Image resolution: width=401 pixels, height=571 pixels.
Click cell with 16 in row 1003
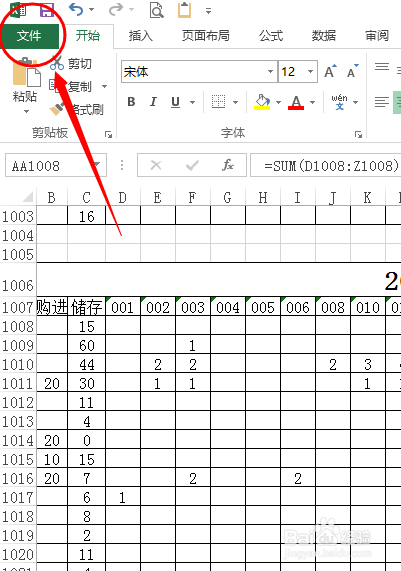(87, 216)
